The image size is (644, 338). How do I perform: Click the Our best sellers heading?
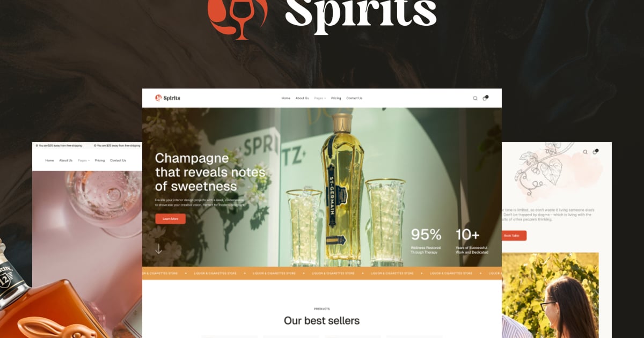[x=321, y=321]
